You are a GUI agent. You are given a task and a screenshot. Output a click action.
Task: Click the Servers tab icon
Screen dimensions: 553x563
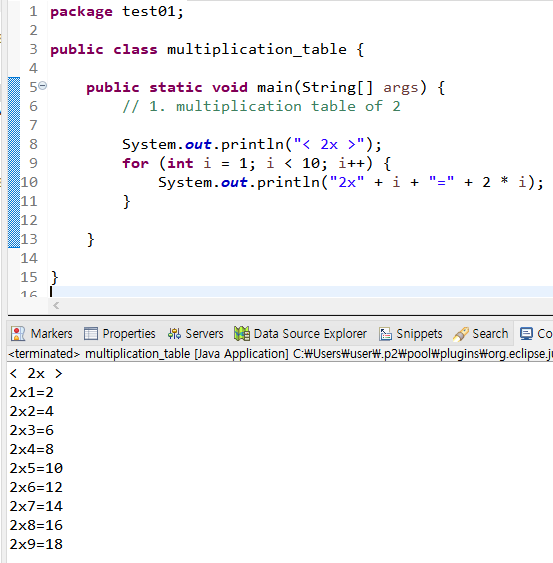(x=174, y=334)
